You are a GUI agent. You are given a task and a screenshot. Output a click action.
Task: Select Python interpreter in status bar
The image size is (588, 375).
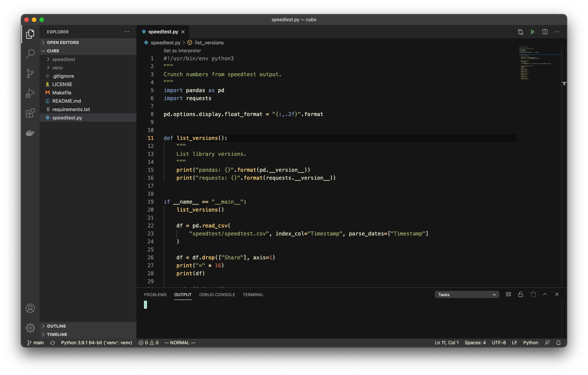tap(97, 343)
